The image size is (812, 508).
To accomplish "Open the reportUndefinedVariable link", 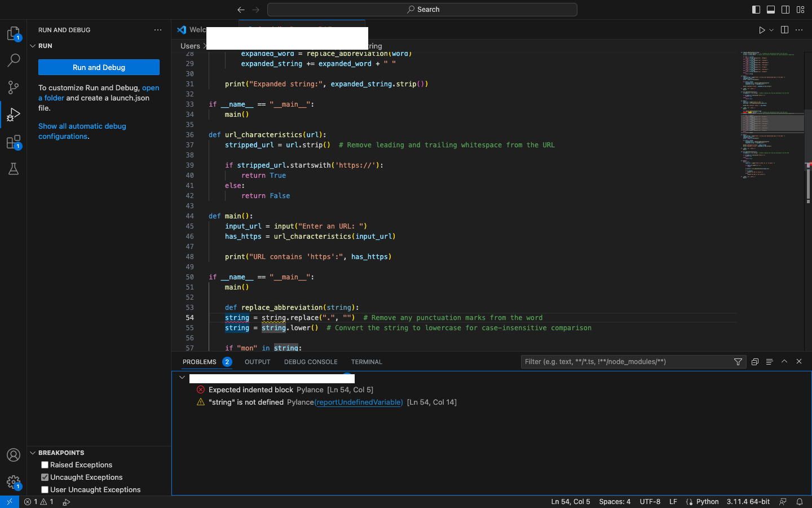I will tap(359, 402).
